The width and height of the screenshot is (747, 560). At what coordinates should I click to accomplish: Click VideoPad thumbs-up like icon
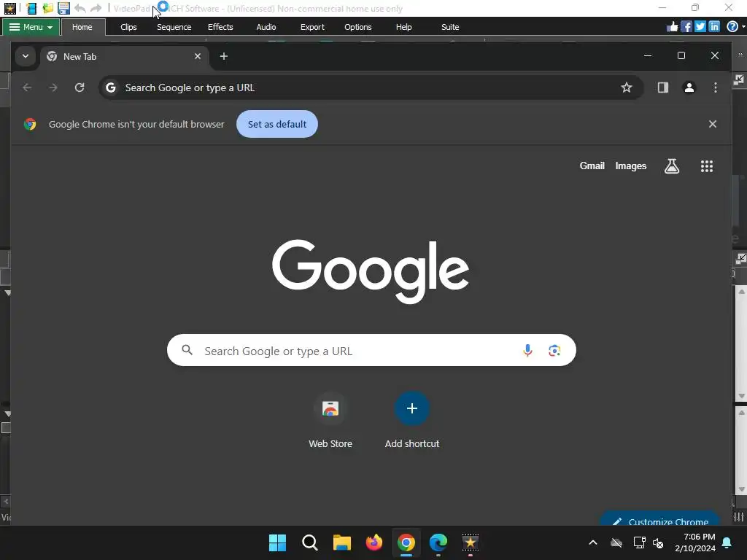click(x=672, y=27)
